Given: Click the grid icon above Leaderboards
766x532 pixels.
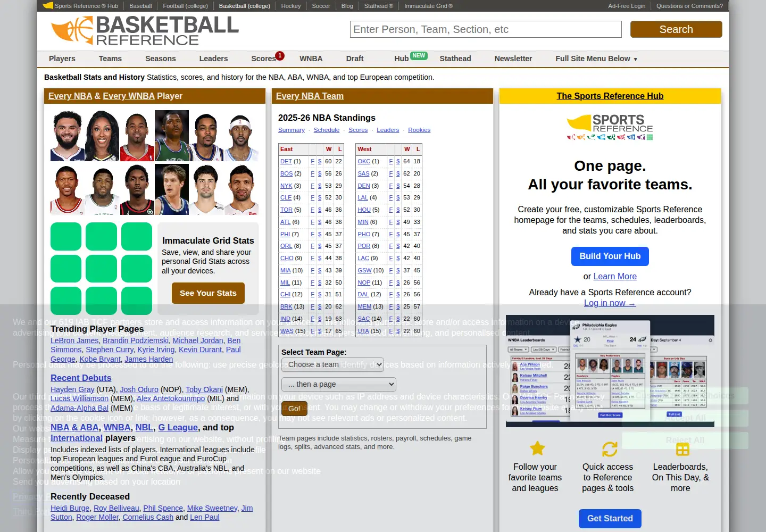Looking at the screenshot, I should (682, 450).
